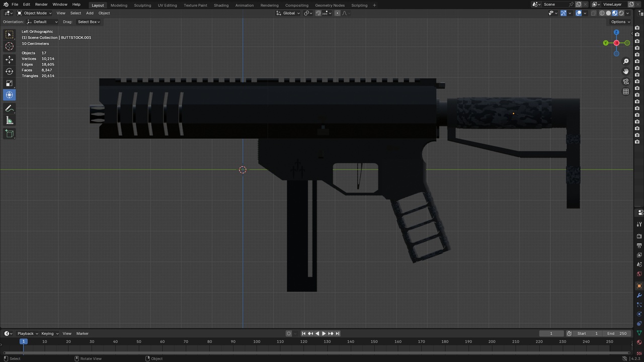Open the pivot point dropdown
Viewport: 644px width, 362px height.
[x=308, y=13]
